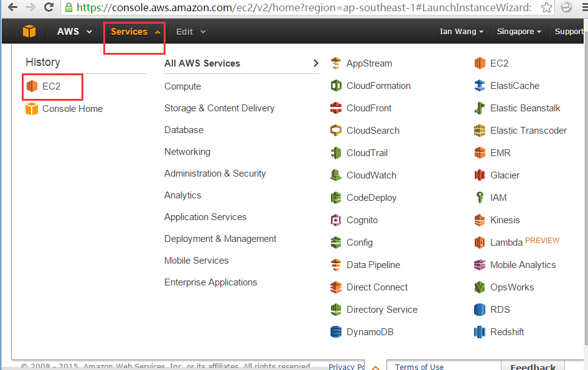Open CloudFront via its red icon

(x=336, y=108)
